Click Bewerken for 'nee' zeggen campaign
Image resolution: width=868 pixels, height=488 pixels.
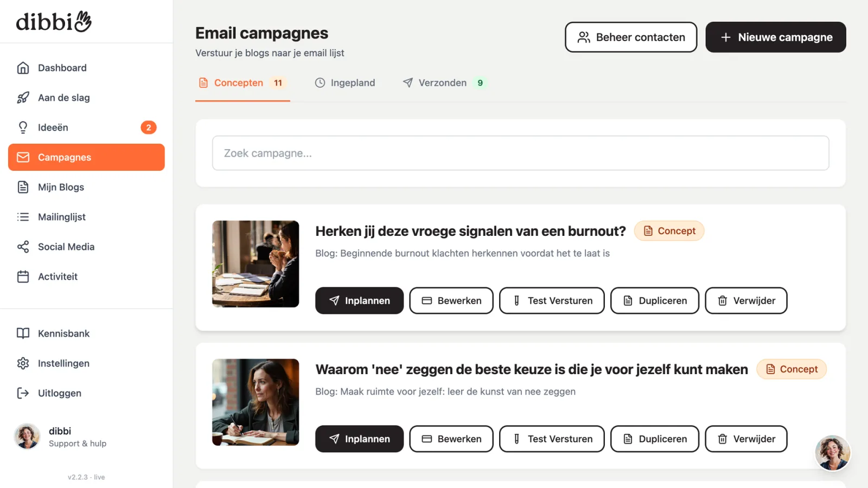451,439
